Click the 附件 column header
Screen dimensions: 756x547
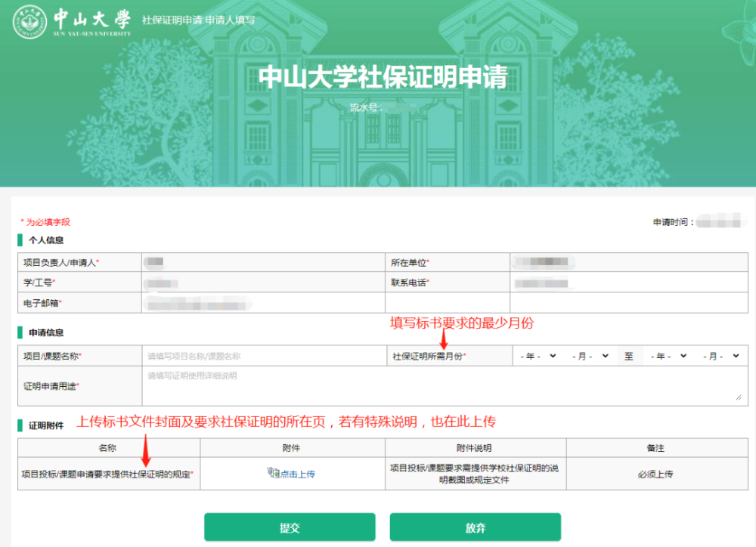(x=291, y=448)
